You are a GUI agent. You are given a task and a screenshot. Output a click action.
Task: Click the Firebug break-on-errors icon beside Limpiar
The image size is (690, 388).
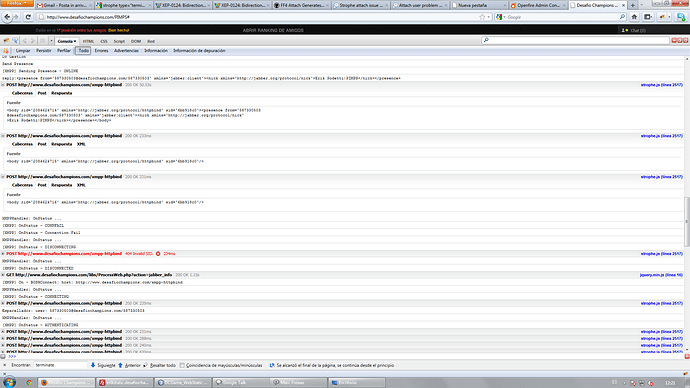tap(6, 51)
